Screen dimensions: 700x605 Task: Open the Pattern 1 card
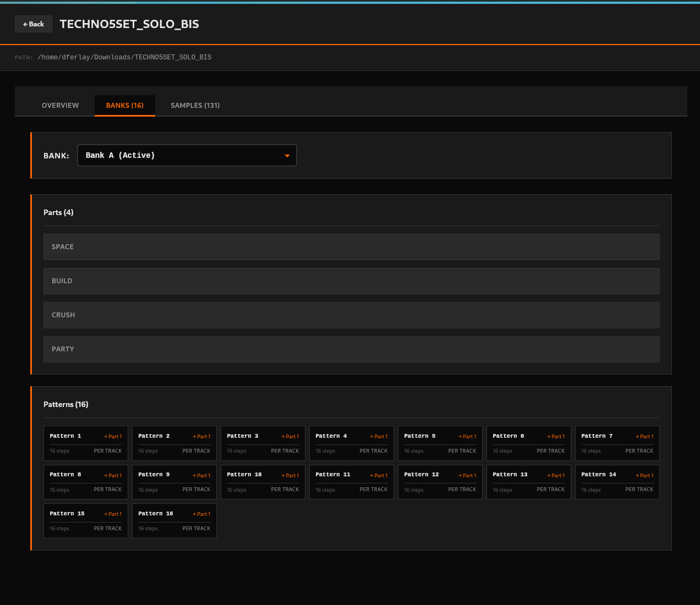(85, 443)
